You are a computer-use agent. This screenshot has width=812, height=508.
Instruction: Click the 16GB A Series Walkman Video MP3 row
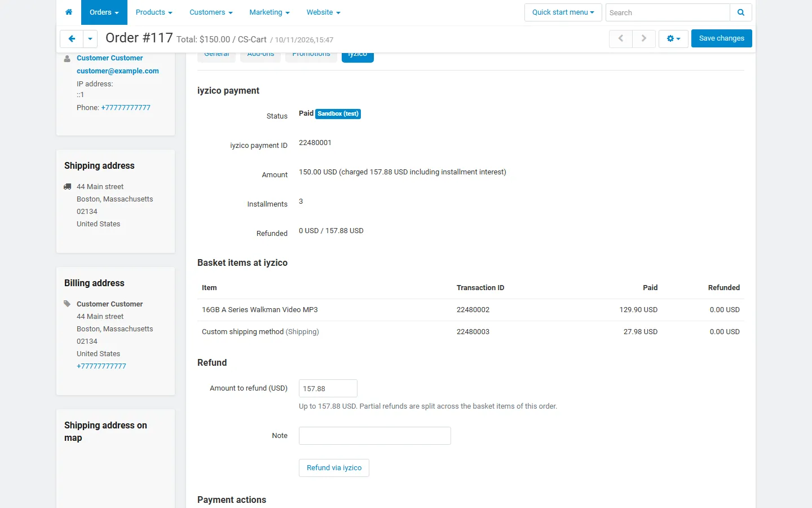click(471, 310)
